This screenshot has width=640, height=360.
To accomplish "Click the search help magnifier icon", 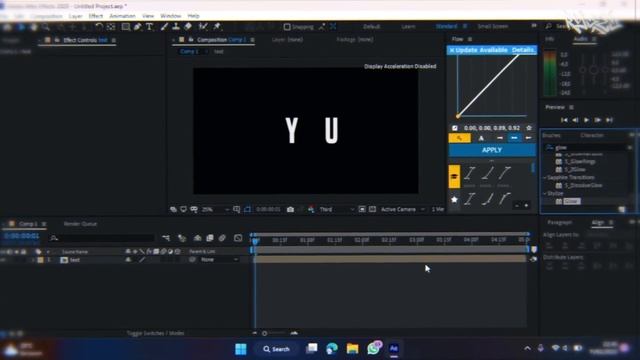I will 549,26.
